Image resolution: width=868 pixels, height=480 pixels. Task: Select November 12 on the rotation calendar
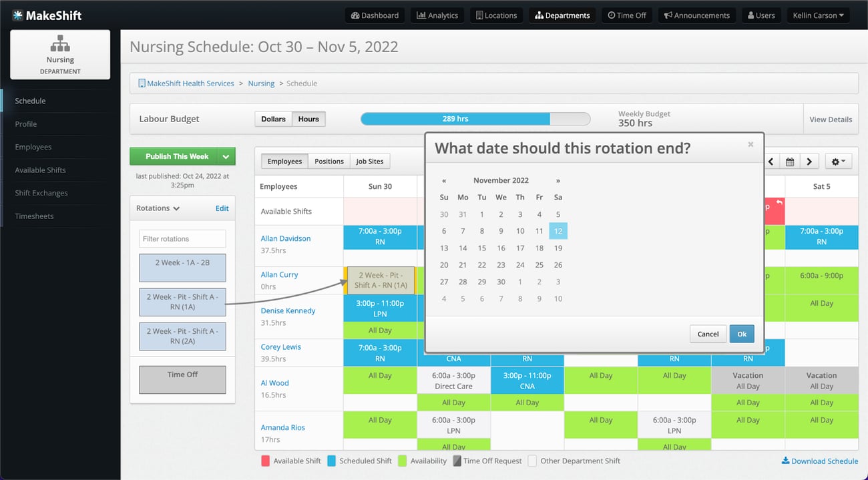point(558,231)
